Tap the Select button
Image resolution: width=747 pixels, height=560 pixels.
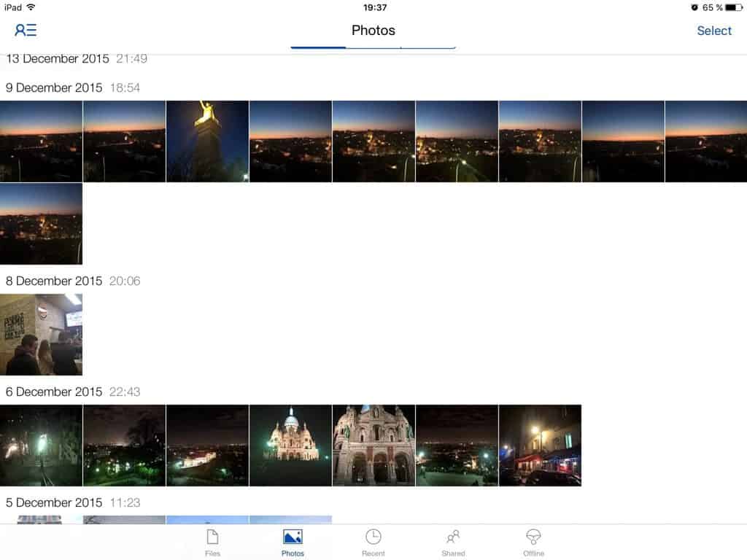[713, 31]
